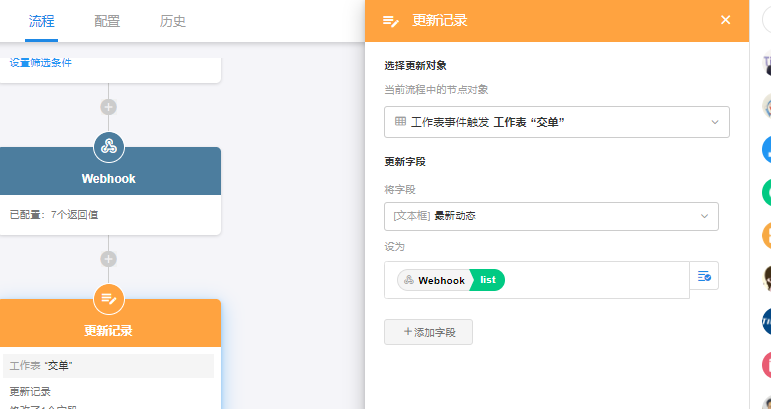The image size is (771, 409).
Task: Open the field value selector icon
Action: tap(704, 276)
